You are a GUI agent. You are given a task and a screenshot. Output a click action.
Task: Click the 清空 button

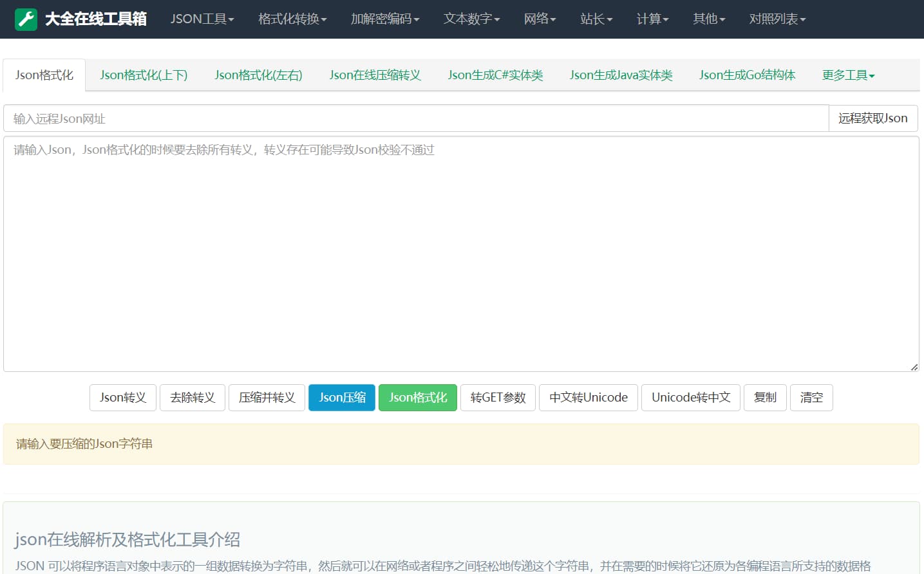(811, 398)
